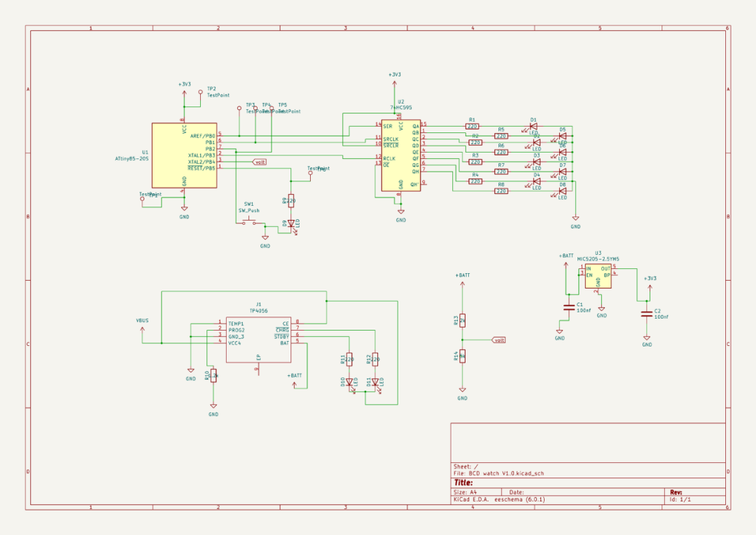Image resolution: width=756 pixels, height=535 pixels.
Task: Click the +3V3 power symbol near C2
Action: click(650, 286)
